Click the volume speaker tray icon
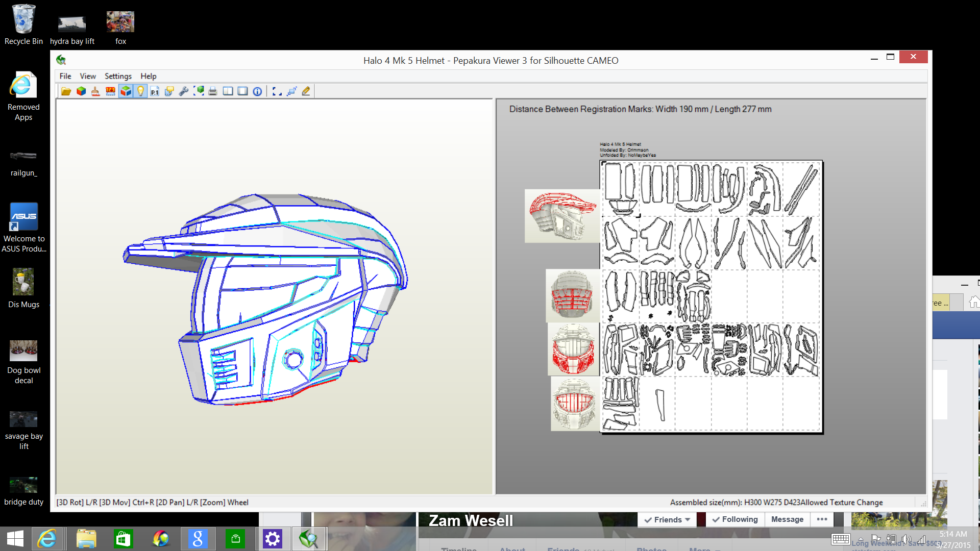This screenshot has height=551, width=980. tap(906, 539)
